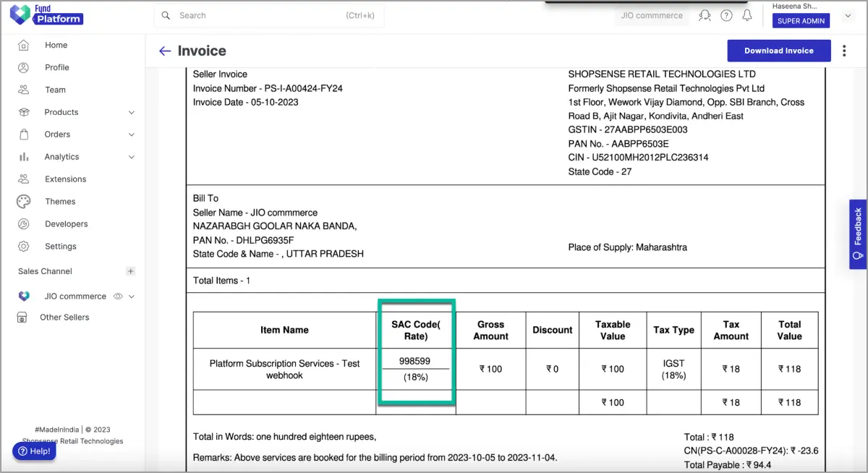
Task: Add a new sales channel with plus icon
Action: [131, 271]
